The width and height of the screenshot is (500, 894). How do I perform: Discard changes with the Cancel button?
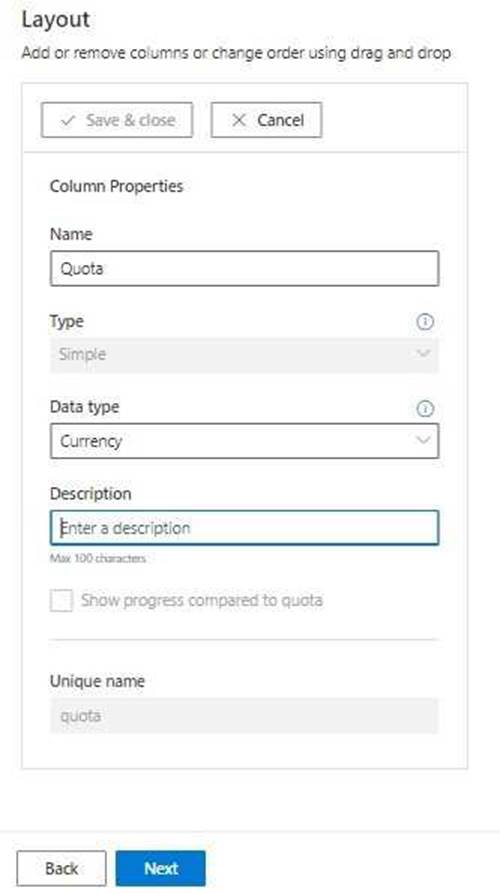click(266, 120)
